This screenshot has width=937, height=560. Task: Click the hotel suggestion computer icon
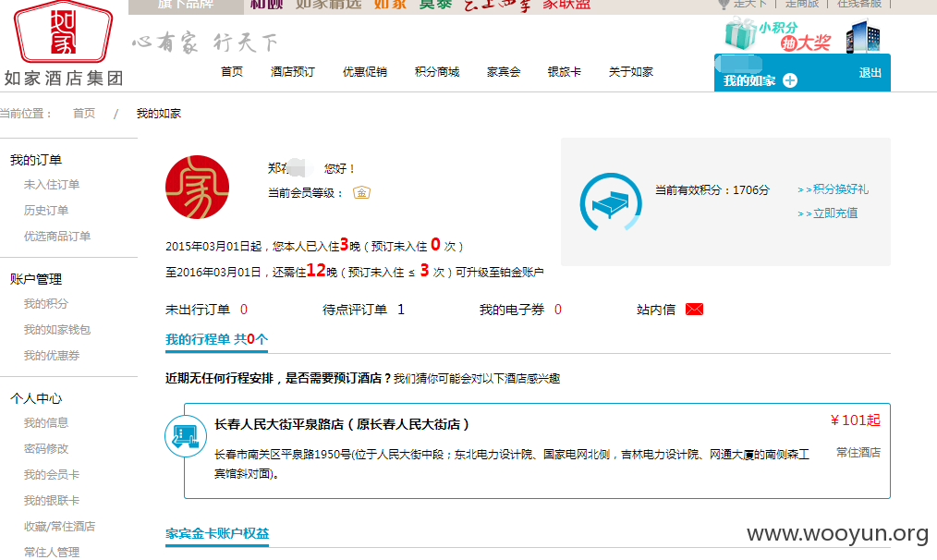pyautogui.click(x=186, y=436)
